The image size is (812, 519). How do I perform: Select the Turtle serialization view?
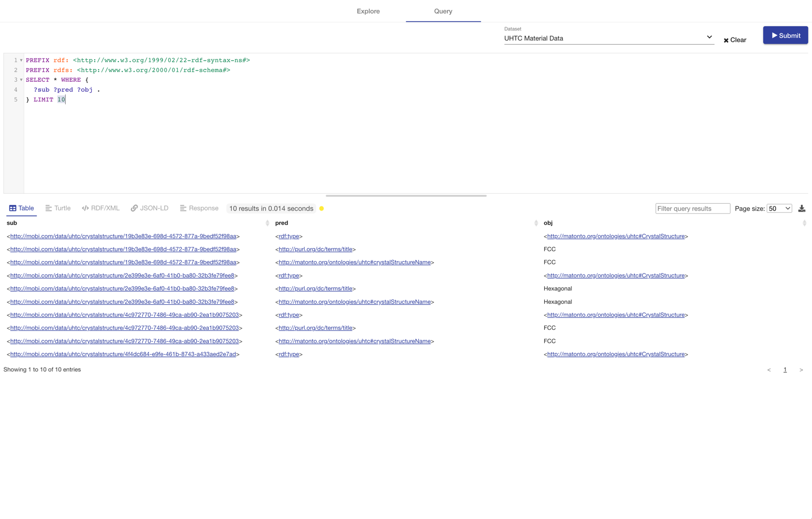tap(57, 208)
